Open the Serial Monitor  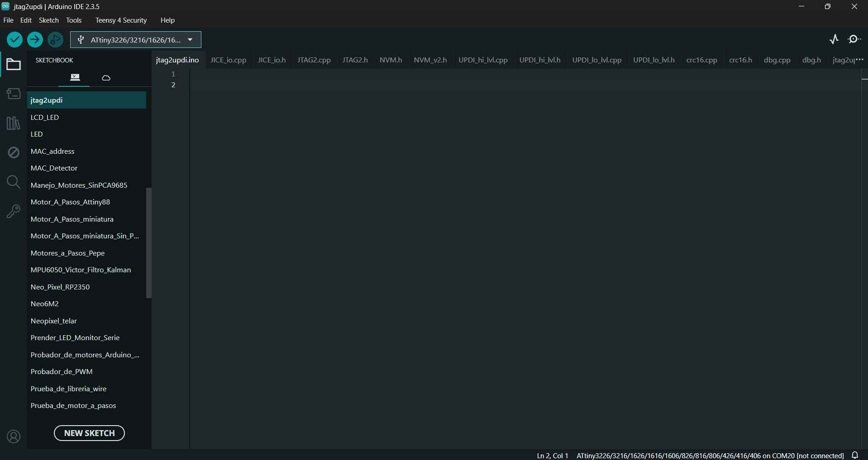(x=854, y=39)
